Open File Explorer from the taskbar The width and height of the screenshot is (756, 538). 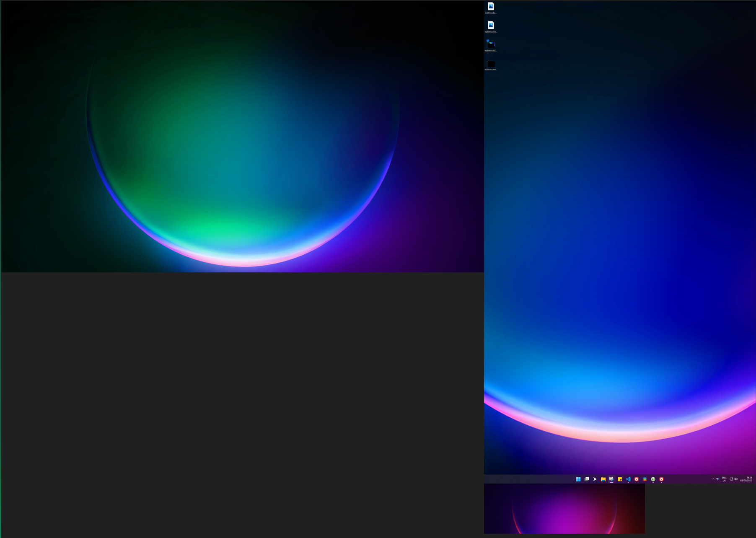tap(603, 479)
